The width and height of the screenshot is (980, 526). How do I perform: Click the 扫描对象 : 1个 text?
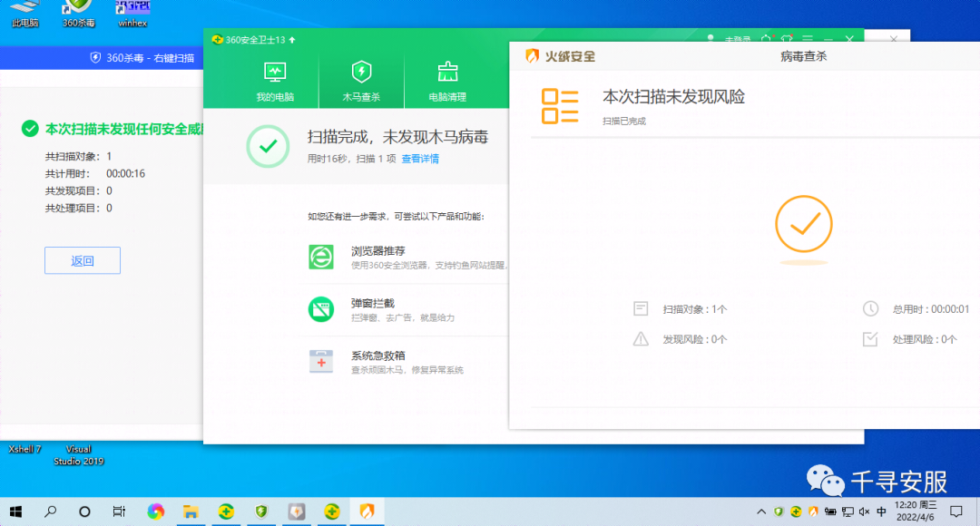[695, 309]
